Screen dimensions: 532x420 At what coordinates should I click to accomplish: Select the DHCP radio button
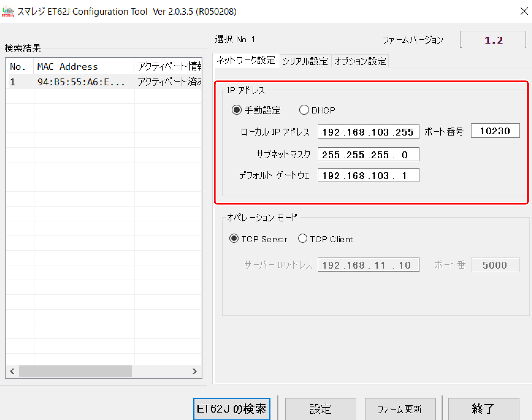(x=304, y=110)
